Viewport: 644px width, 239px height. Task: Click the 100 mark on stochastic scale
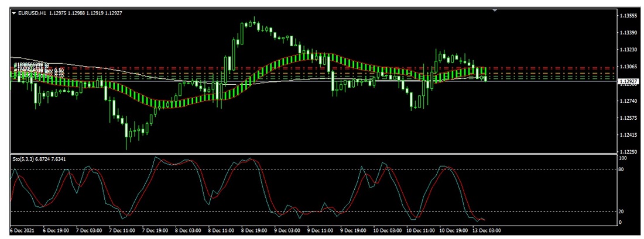coord(624,158)
